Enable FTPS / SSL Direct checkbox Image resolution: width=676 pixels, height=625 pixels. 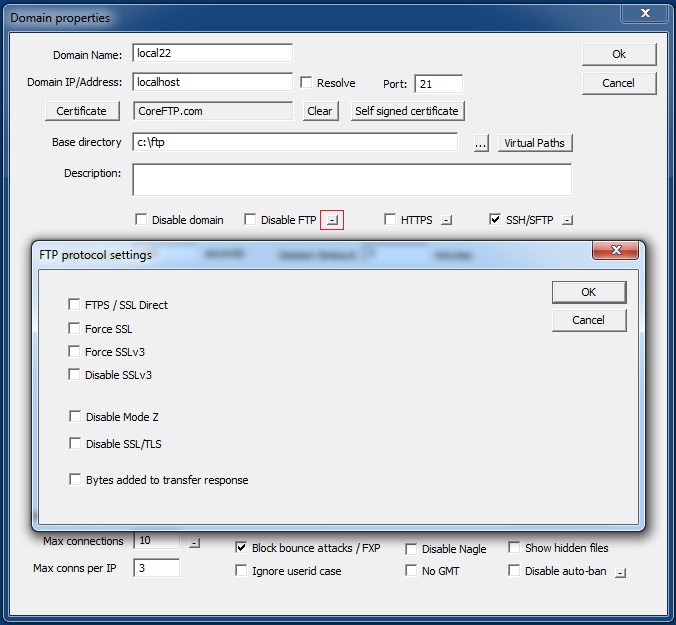click(x=75, y=305)
